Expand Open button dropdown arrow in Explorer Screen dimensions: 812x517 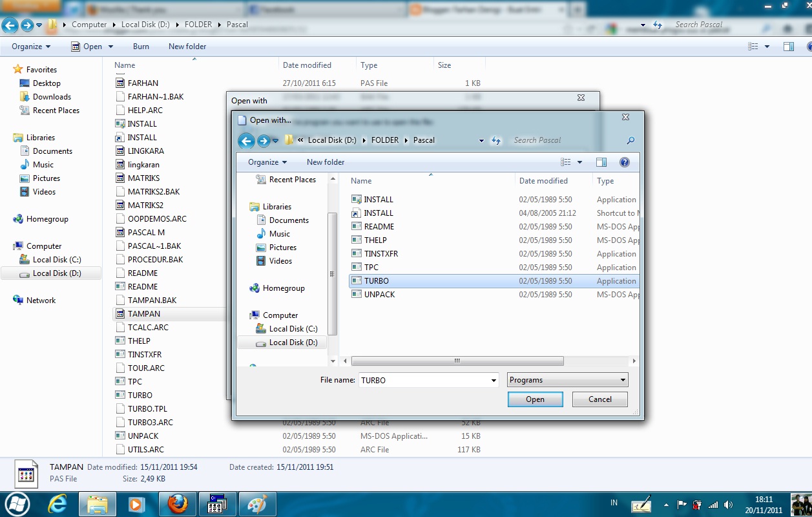110,47
